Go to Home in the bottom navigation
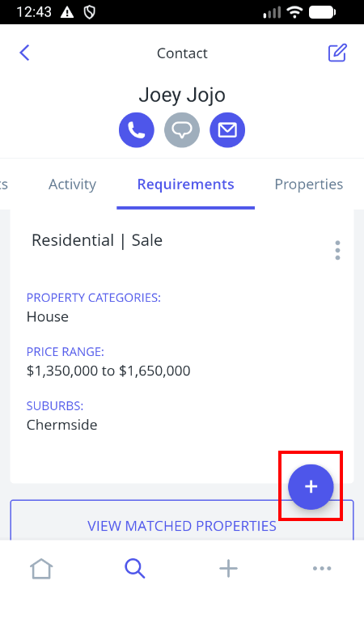Screen dimensions: 364x623 tap(41, 569)
